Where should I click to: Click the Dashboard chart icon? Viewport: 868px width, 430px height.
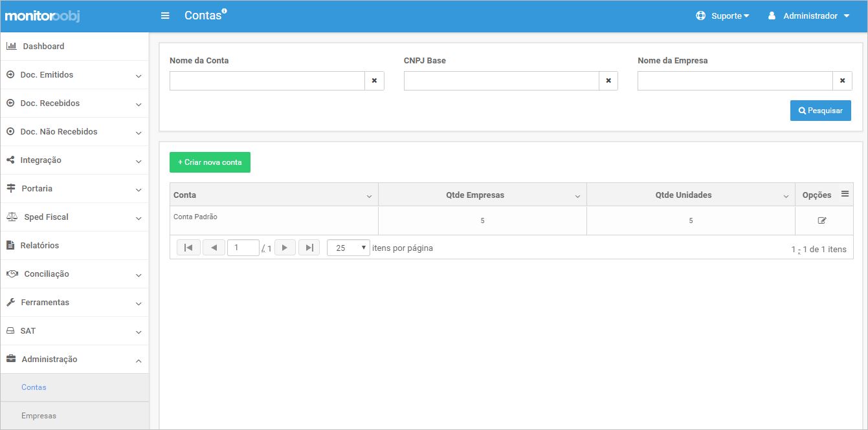pyautogui.click(x=11, y=46)
